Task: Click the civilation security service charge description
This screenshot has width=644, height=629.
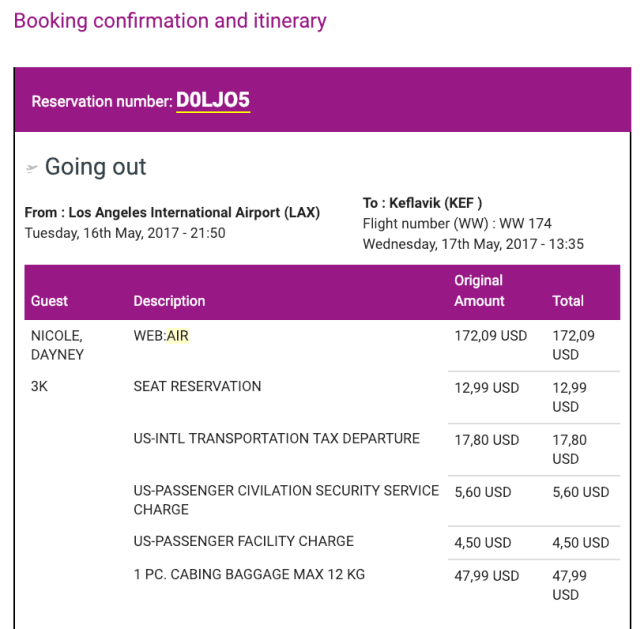Action: [286, 500]
